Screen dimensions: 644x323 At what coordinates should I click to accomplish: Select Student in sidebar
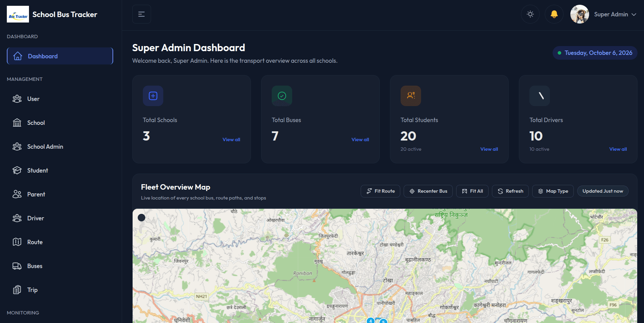pos(60,171)
